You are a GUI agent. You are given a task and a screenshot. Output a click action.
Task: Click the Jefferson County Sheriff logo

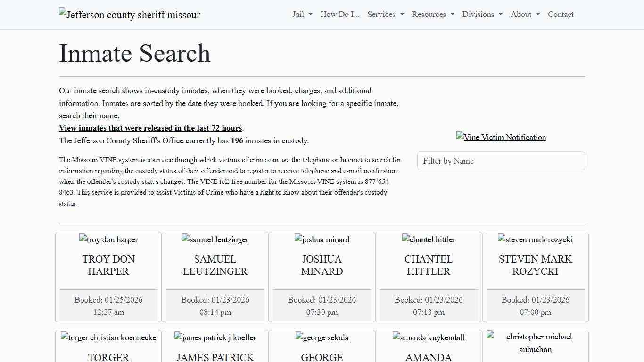tap(129, 15)
